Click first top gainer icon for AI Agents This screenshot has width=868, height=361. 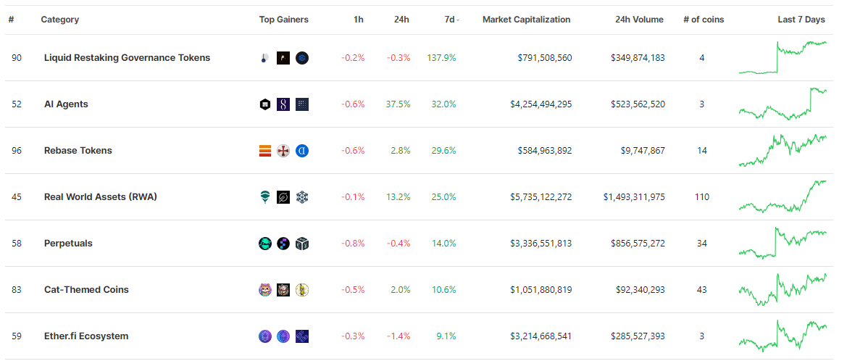pyautogui.click(x=265, y=104)
